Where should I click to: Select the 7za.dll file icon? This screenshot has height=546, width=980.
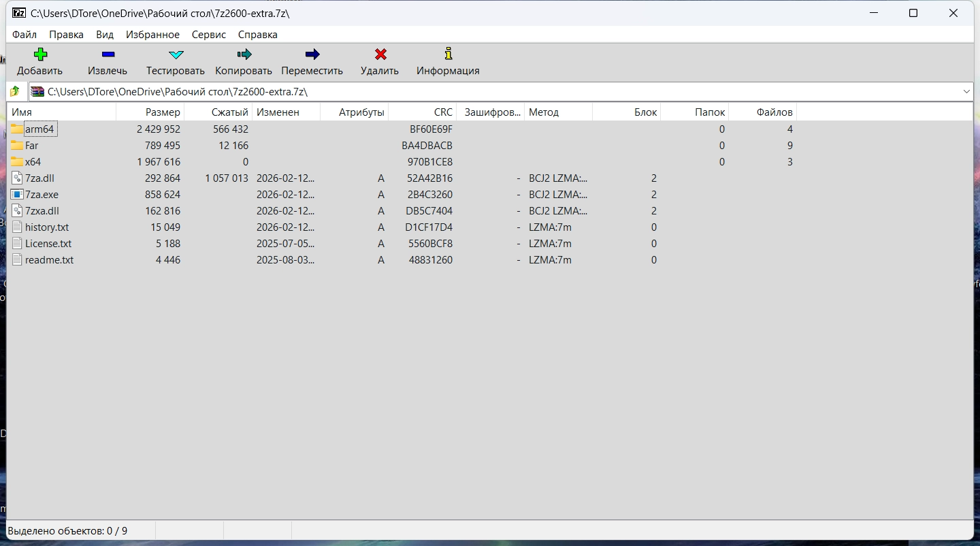[17, 178]
